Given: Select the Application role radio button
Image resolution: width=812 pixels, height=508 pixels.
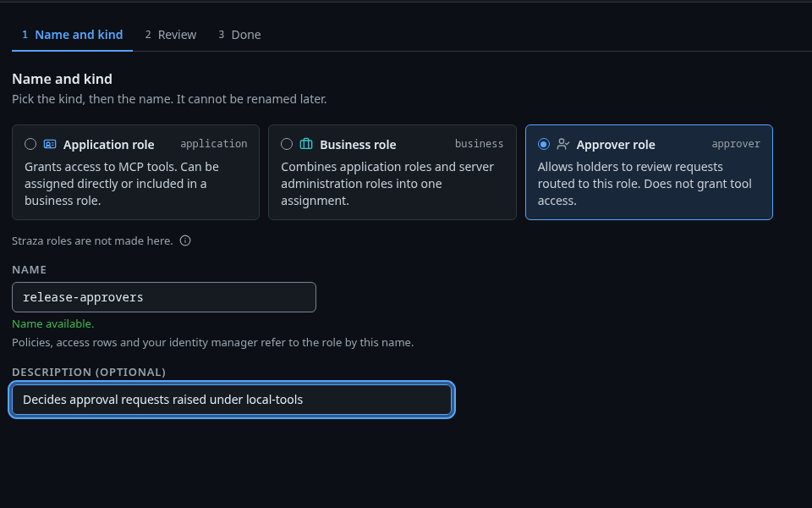Looking at the screenshot, I should (x=30, y=144).
